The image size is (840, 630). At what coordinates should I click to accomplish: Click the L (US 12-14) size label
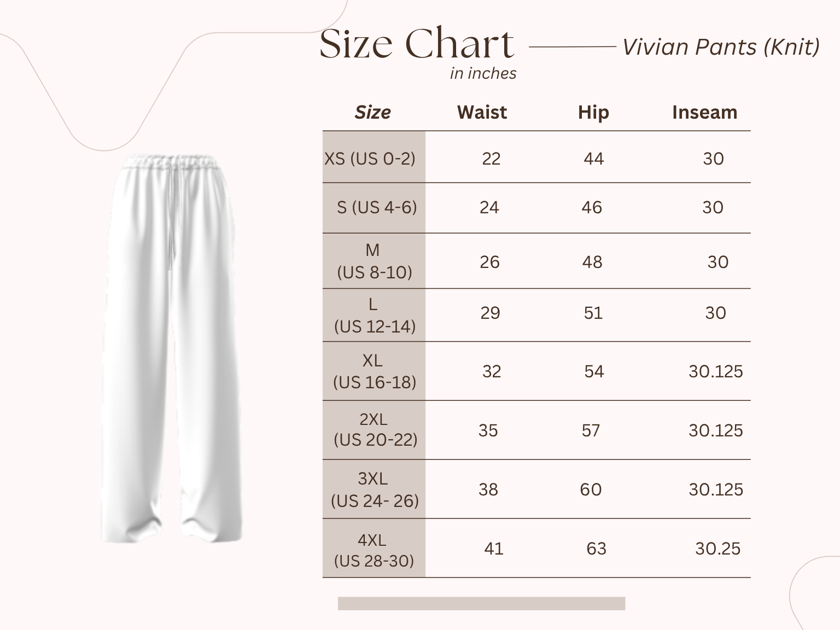[x=375, y=316]
